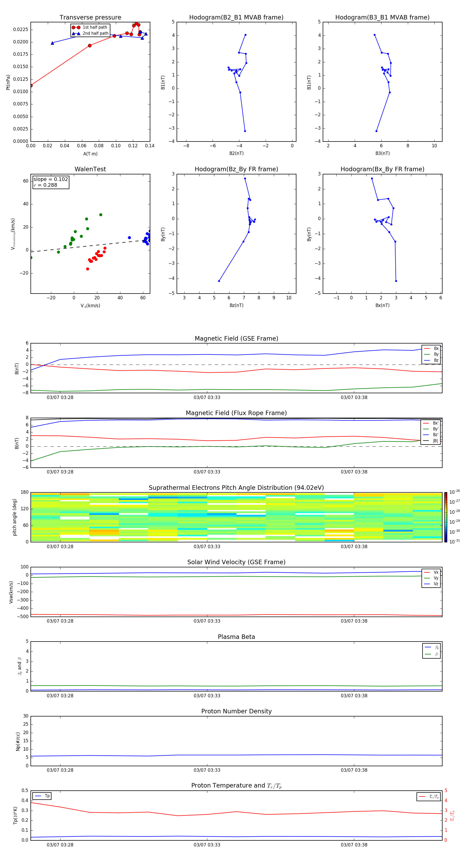The width and height of the screenshot is (473, 868).
Task: Select the "Np(#/cc)" axis label
Action: (18, 741)
